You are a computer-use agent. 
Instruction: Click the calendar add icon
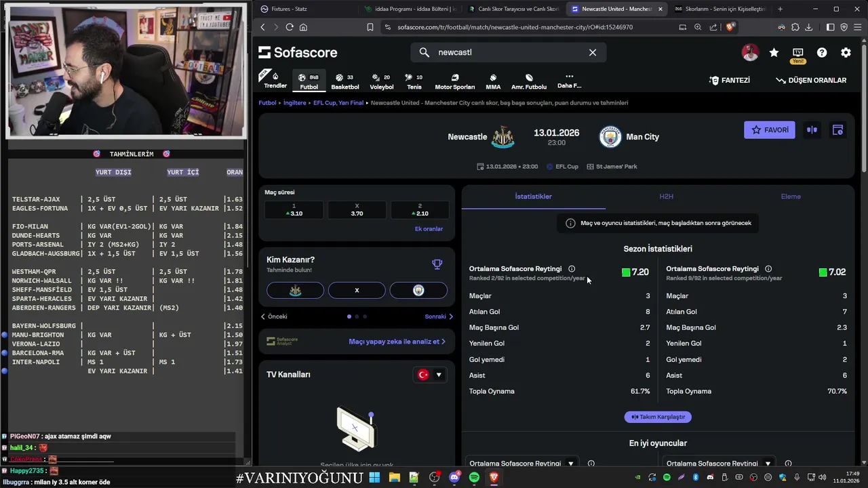point(837,130)
